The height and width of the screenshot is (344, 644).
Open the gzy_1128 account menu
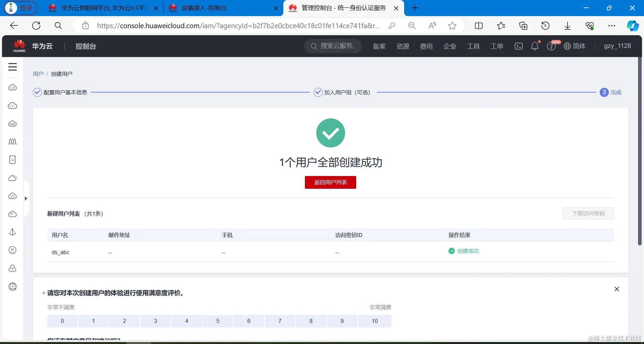click(618, 46)
